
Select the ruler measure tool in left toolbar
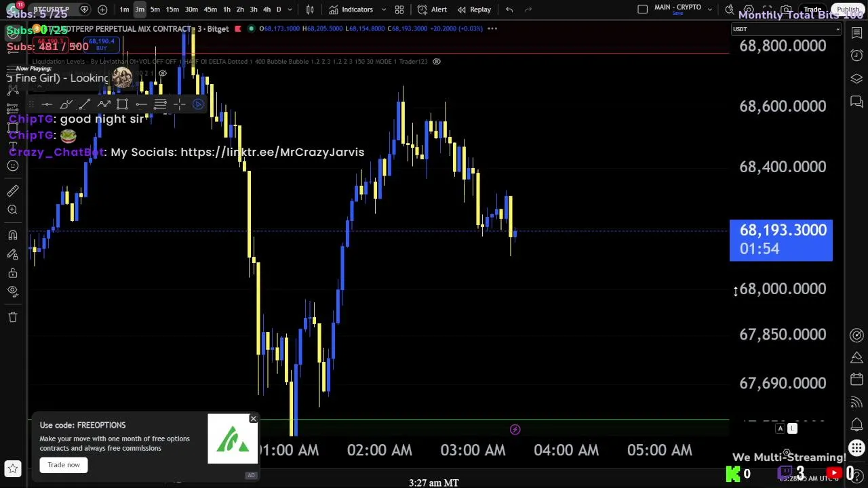tap(12, 191)
